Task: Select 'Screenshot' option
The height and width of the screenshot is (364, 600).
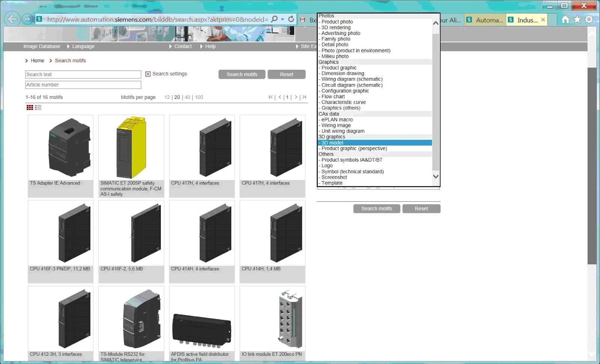Action: click(x=375, y=177)
